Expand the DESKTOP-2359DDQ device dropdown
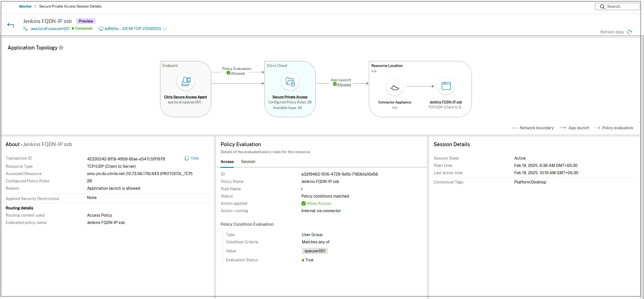The width and height of the screenshot is (644, 299). 165,29
